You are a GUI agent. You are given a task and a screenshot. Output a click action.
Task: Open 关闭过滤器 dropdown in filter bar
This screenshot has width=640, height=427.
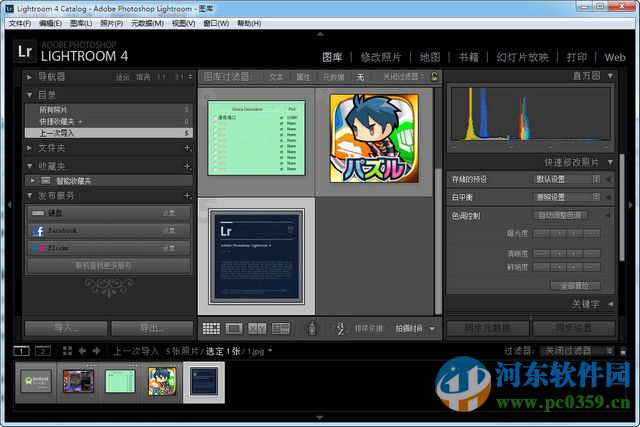coord(403,76)
